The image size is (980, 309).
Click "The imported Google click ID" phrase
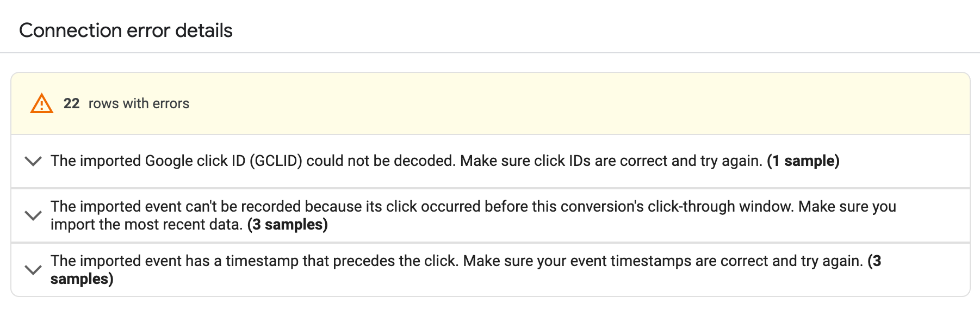[x=148, y=161]
